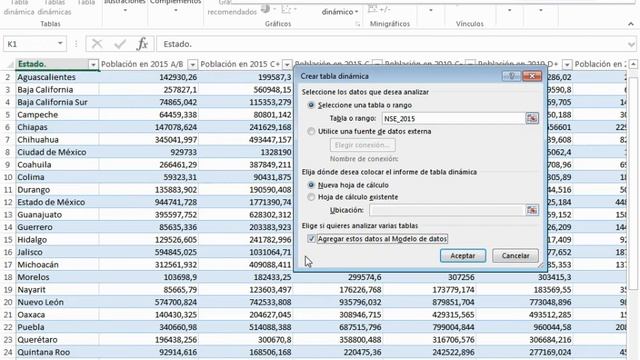Click the pie chart icon in Gráficos group

point(265,9)
